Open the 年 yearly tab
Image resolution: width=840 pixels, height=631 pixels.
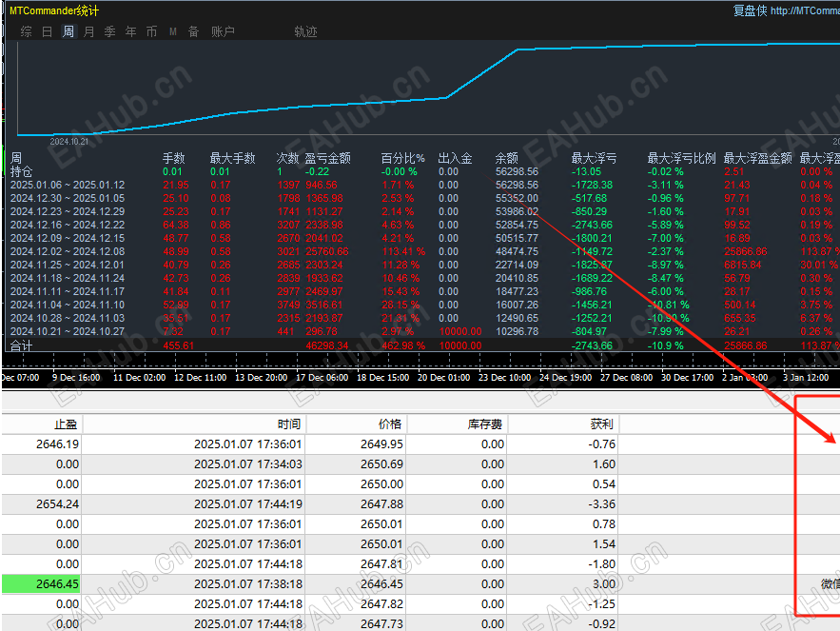pos(130,31)
